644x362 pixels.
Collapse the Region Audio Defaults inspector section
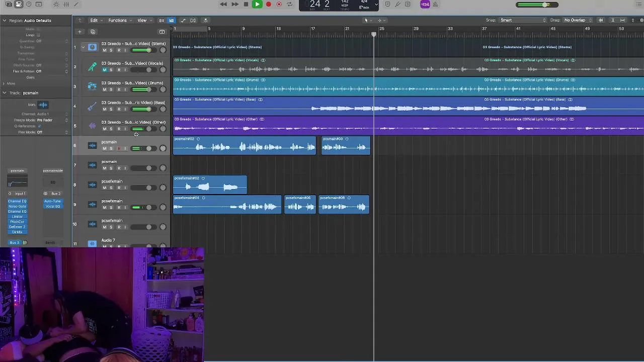pos(5,21)
